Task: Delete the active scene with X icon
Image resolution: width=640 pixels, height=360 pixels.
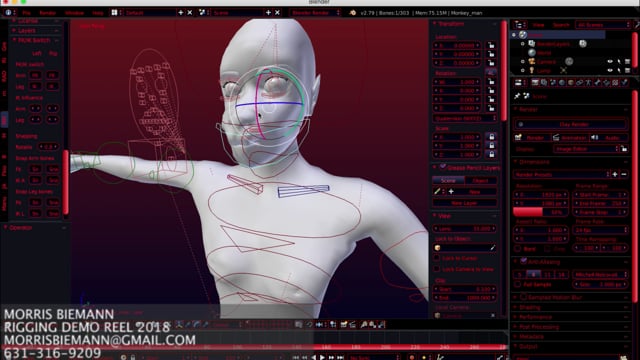Action: click(x=277, y=13)
